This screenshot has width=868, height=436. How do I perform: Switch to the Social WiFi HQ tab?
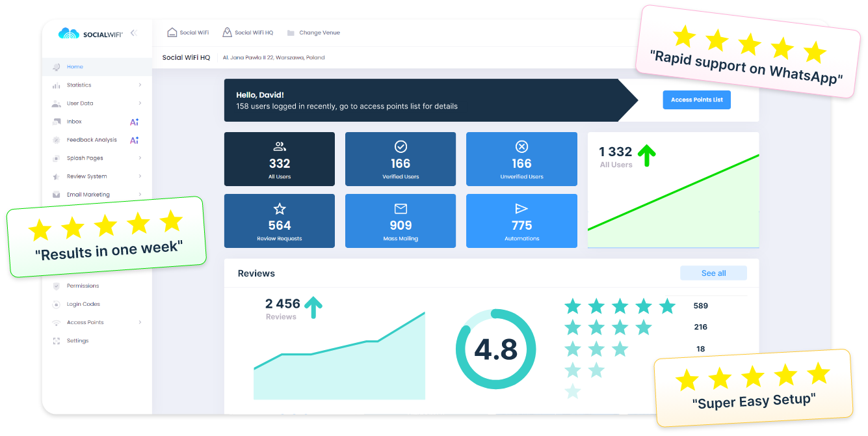click(x=248, y=31)
